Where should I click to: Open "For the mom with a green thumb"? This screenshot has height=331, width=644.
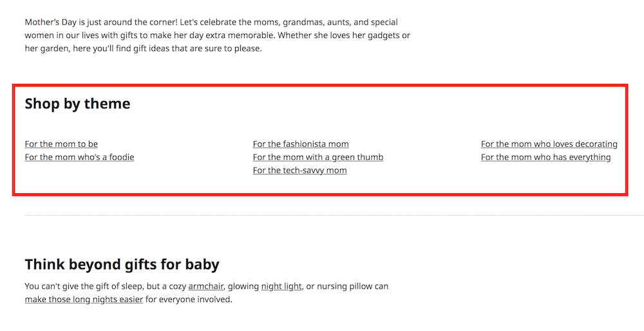click(x=318, y=157)
